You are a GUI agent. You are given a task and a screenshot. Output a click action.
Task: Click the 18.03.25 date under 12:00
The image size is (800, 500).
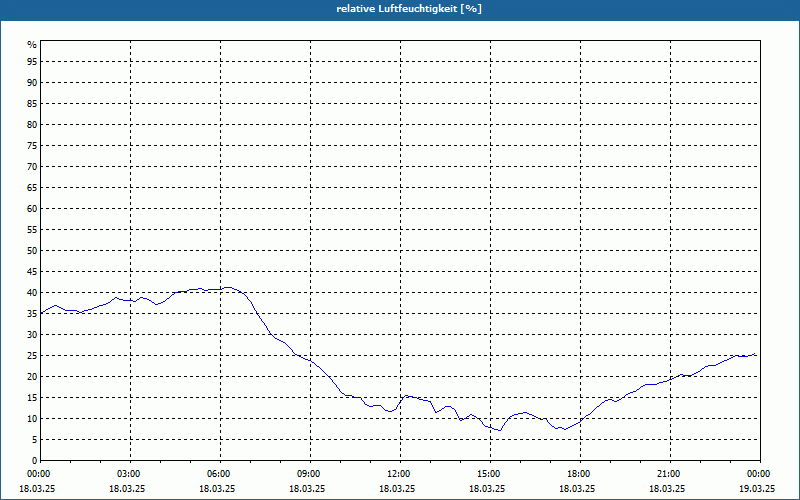(x=397, y=488)
